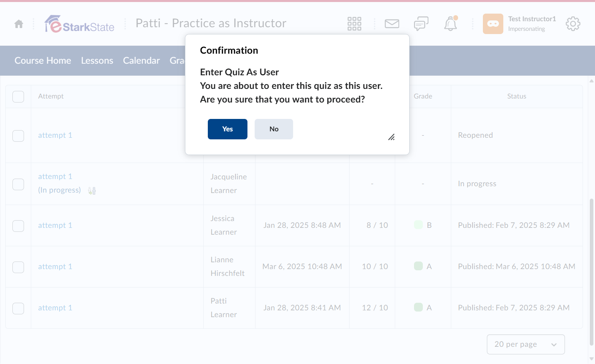Check Lianne Hirschfelt's attempt checkbox
595x364 pixels.
tap(18, 267)
